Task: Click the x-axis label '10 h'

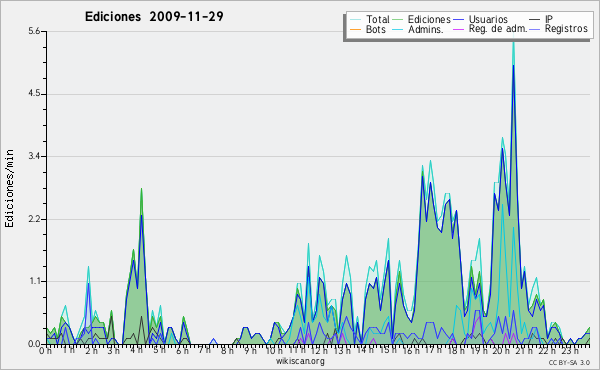Action: tap(274, 350)
